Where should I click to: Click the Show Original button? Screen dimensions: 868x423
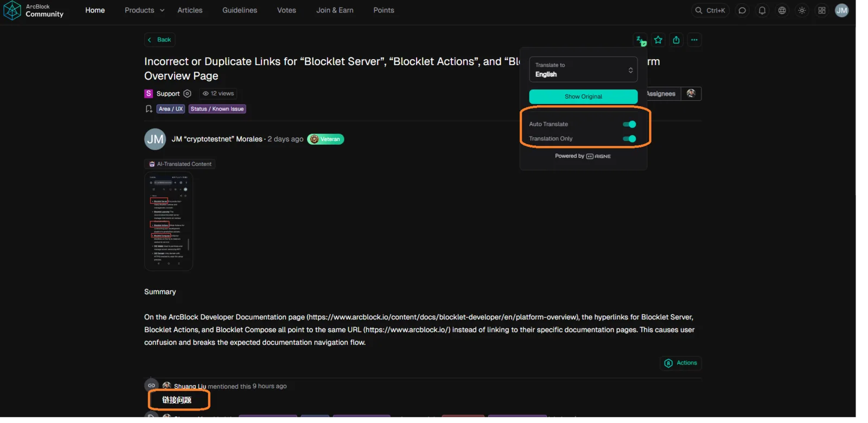point(583,97)
